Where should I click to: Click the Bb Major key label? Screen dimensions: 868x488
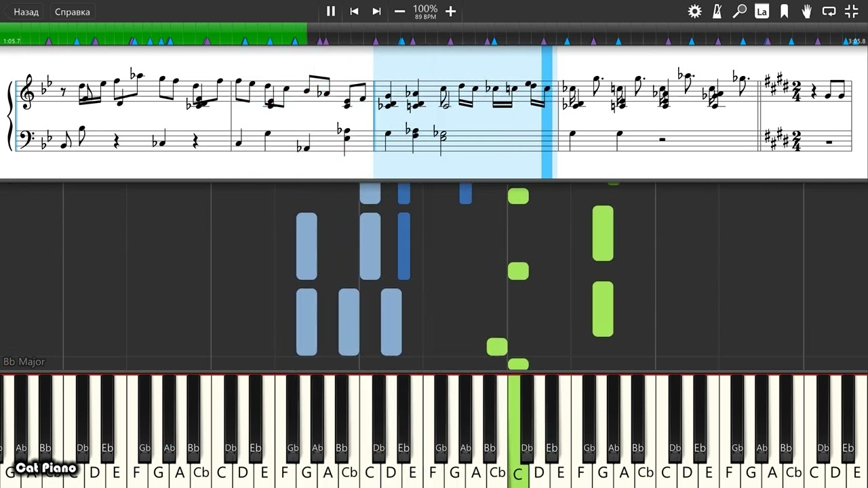point(24,362)
